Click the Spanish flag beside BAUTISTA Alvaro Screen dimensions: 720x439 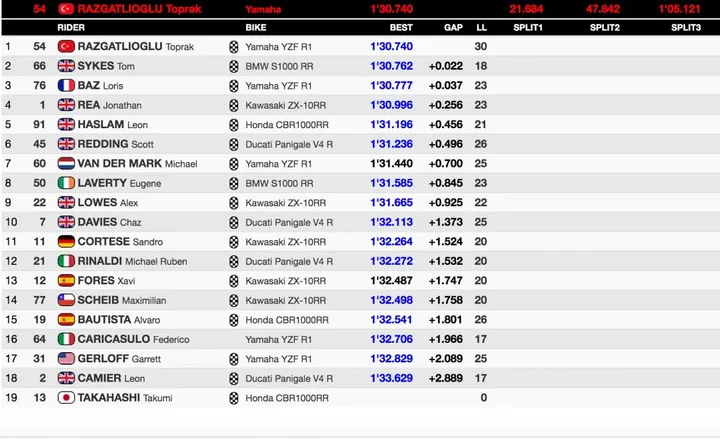(x=66, y=320)
